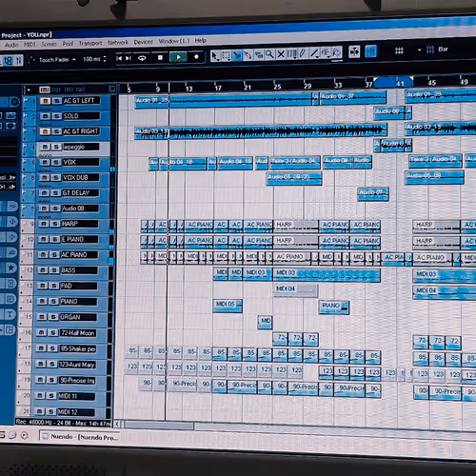Click the highlighted show-info toolbar icon
Screen dimensions: 476x476
8,61
